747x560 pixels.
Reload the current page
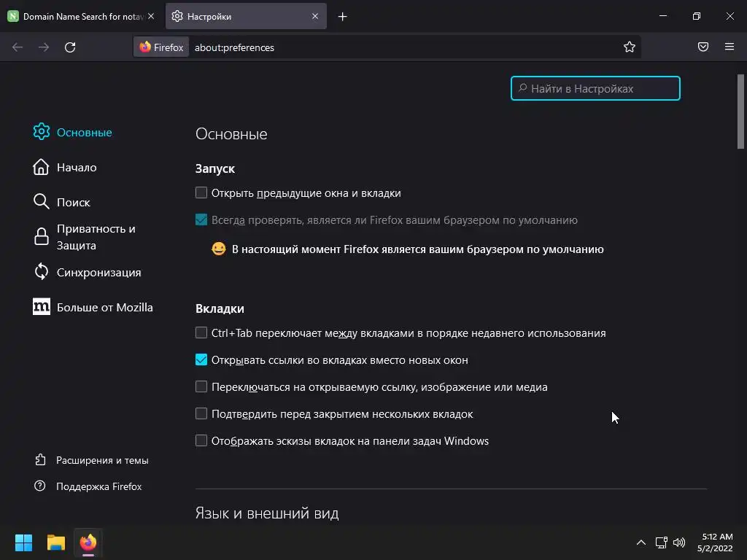pyautogui.click(x=70, y=47)
